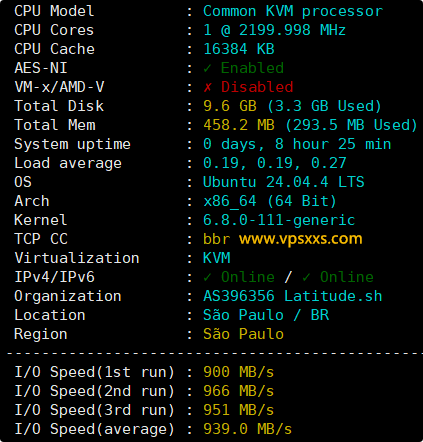Click the www.vpsxxs.com watermark link

pos(301,239)
